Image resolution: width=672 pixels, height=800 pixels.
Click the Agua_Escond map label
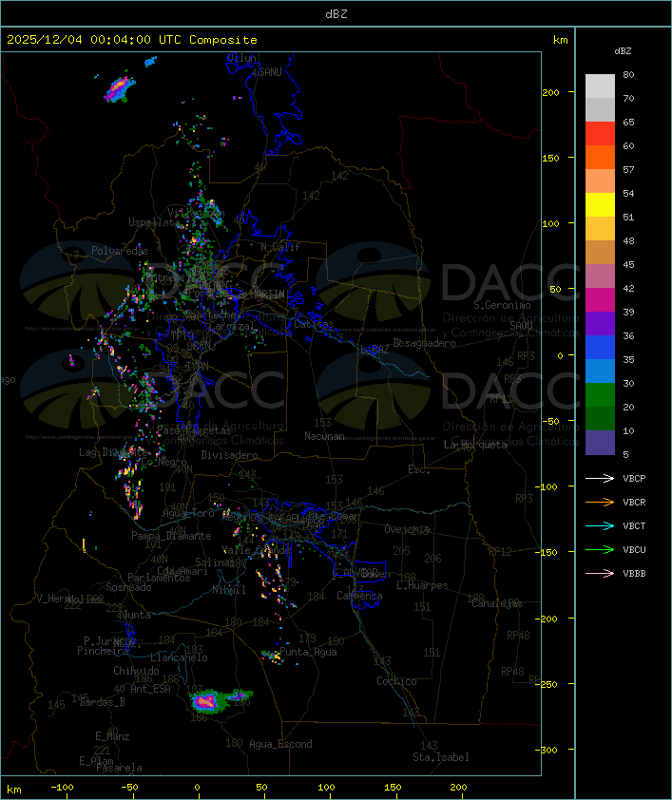point(280,744)
